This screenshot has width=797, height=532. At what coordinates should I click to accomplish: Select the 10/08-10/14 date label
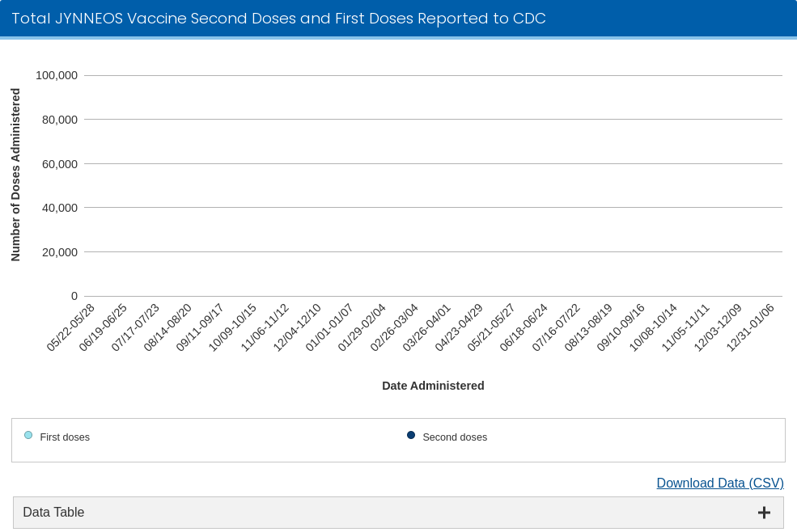pyautogui.click(x=654, y=327)
